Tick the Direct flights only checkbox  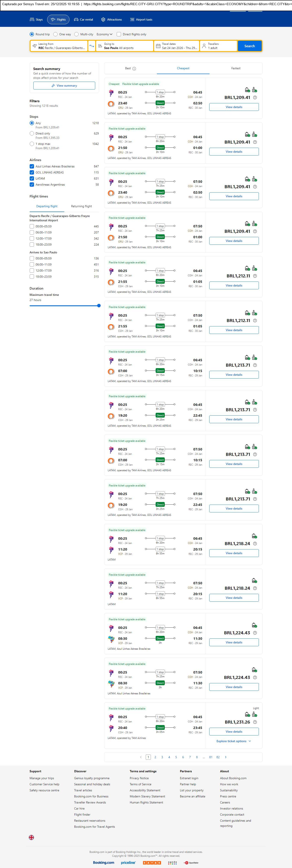(119, 34)
